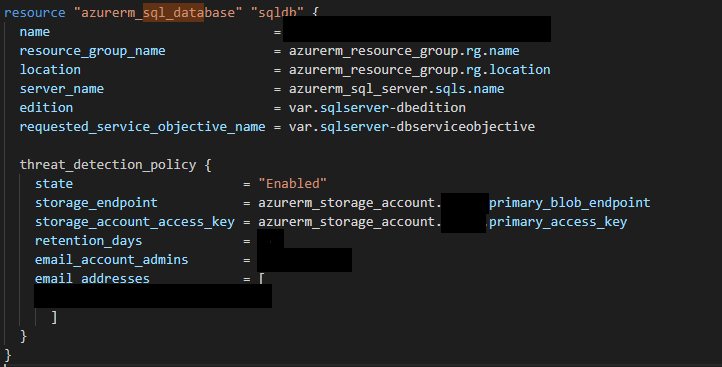Click the resource keyword on first line
Viewport: 722px width, 367px height.
click(35, 12)
